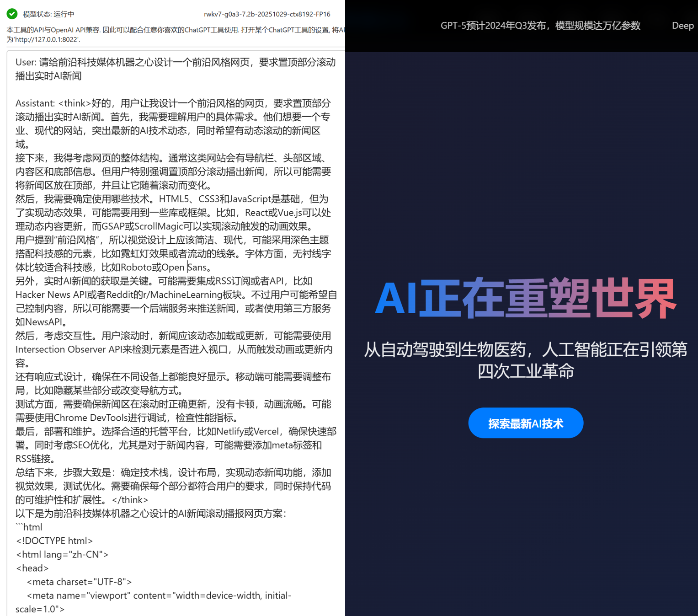Click the model name rwkv7-g0a3-7.2b text
The height and width of the screenshot is (616, 698).
click(267, 14)
